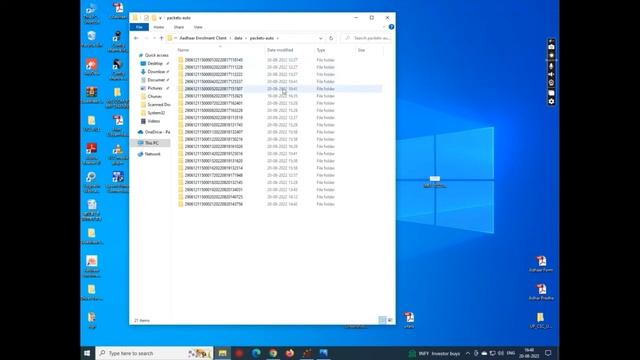Open address bar previous locations dropdown
Viewport: 640px width, 360px height.
(x=320, y=38)
